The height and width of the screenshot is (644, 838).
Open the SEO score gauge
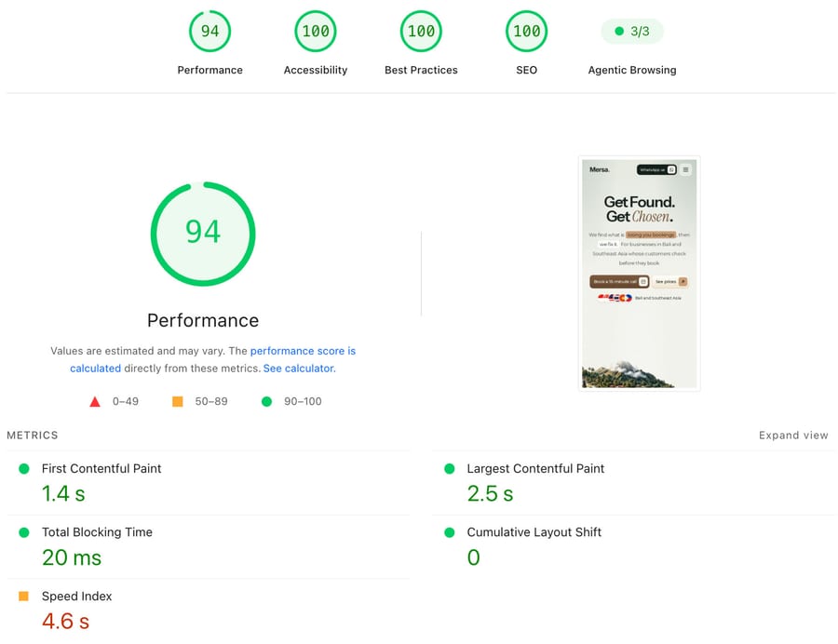[x=526, y=31]
